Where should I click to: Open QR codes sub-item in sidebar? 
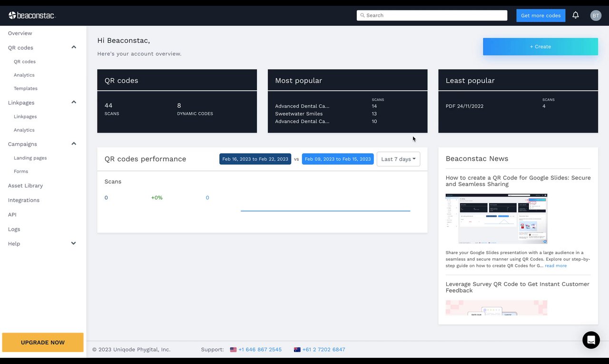click(25, 61)
